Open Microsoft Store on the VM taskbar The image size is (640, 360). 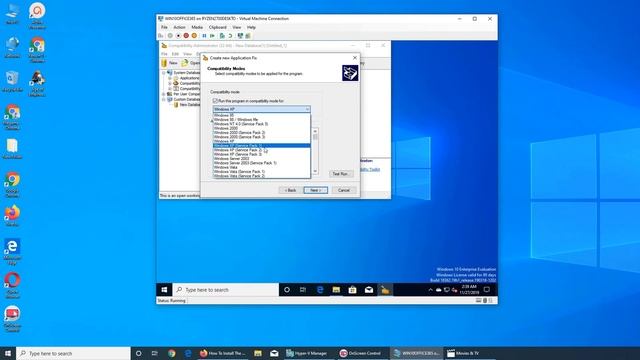pos(353,290)
